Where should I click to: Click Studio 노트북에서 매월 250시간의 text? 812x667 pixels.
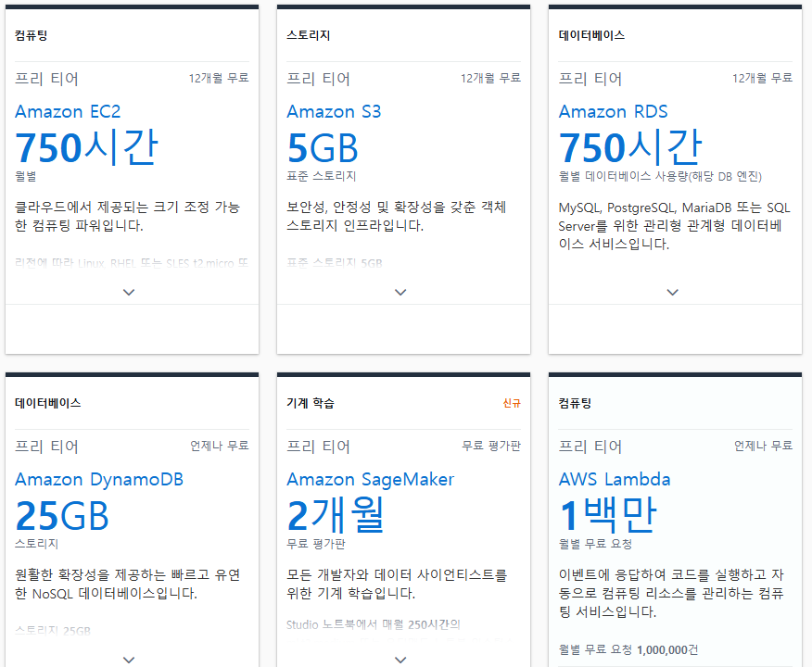[374, 624]
